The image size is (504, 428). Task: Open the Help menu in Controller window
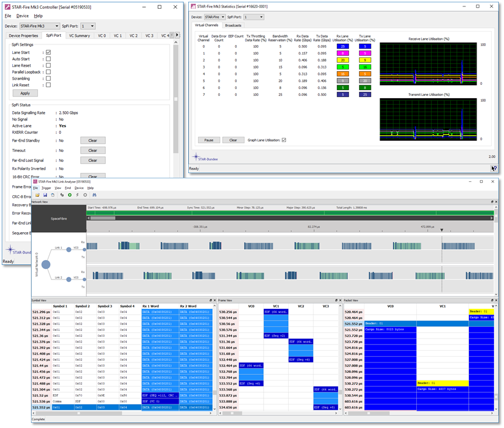(x=38, y=16)
